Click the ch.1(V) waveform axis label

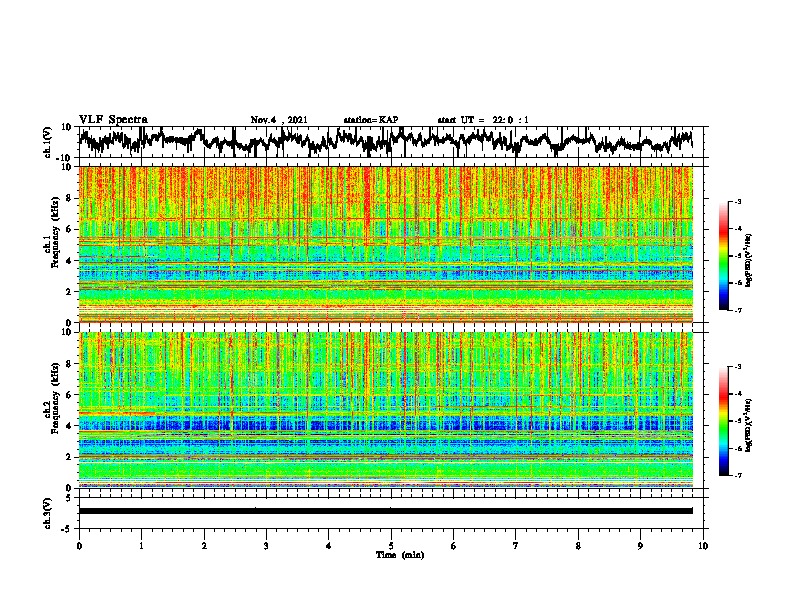coord(47,142)
